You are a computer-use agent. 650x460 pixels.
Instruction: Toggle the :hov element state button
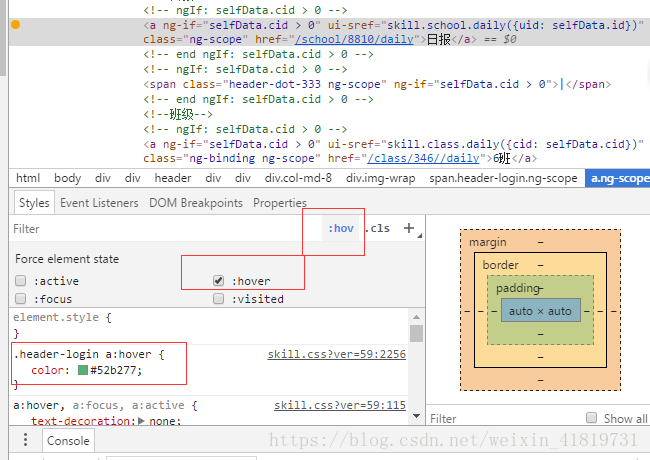point(341,228)
